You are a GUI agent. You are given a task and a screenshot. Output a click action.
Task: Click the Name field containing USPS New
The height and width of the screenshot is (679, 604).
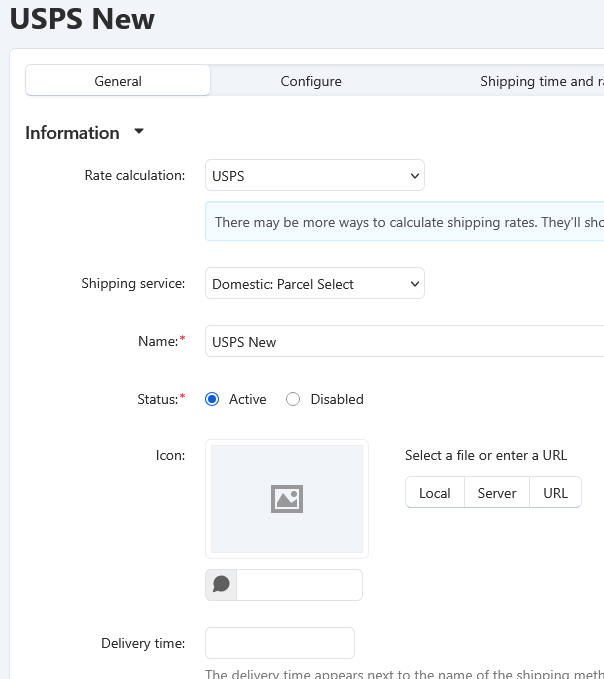coord(404,342)
